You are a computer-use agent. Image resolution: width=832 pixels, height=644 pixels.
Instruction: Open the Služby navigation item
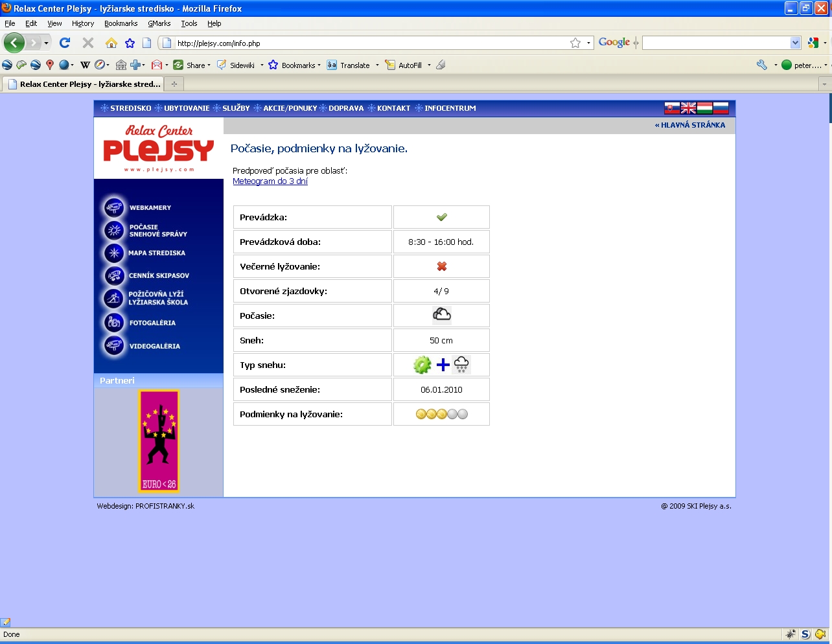[231, 108]
